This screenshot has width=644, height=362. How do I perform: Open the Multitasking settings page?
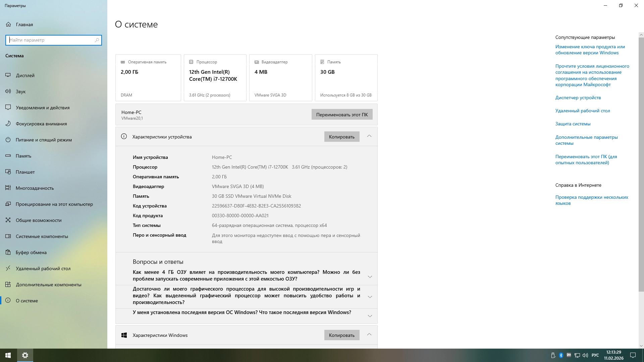35,188
